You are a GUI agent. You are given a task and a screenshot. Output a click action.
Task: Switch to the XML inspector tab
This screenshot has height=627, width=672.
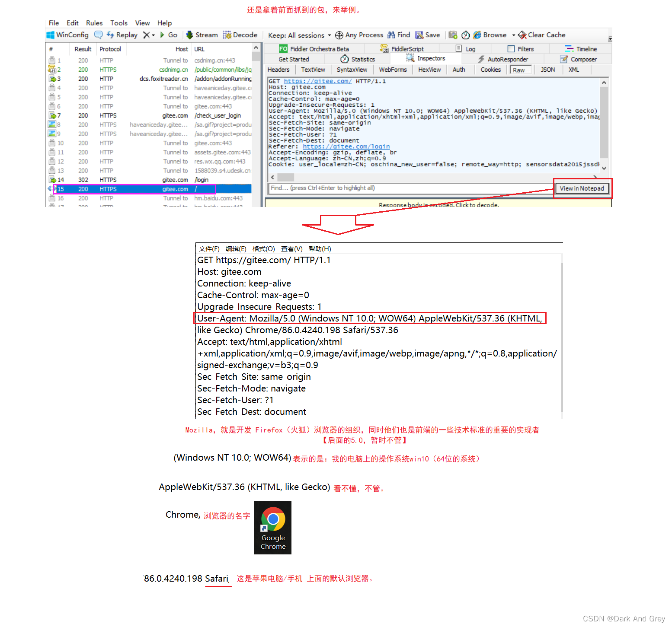click(574, 70)
